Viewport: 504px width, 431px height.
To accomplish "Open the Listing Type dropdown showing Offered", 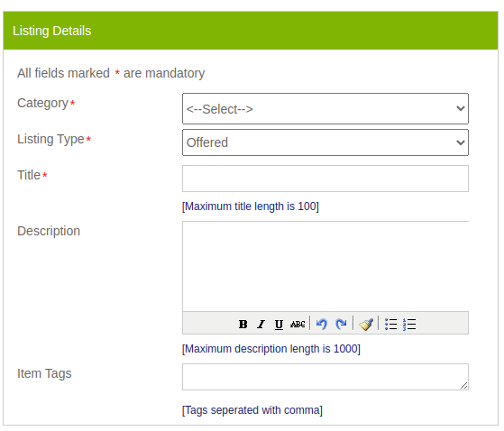I will (x=325, y=142).
